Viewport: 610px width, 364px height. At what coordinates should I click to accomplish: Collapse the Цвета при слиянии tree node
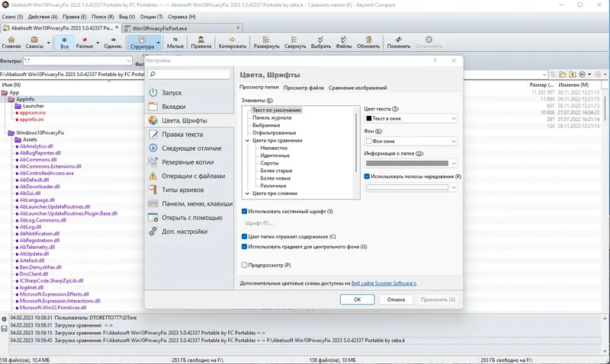pos(247,193)
